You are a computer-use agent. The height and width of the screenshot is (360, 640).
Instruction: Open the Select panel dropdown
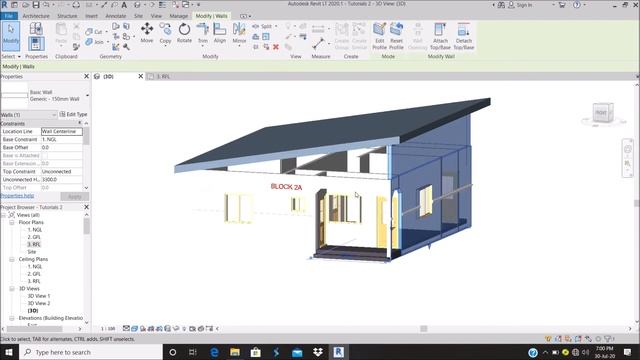click(x=11, y=56)
